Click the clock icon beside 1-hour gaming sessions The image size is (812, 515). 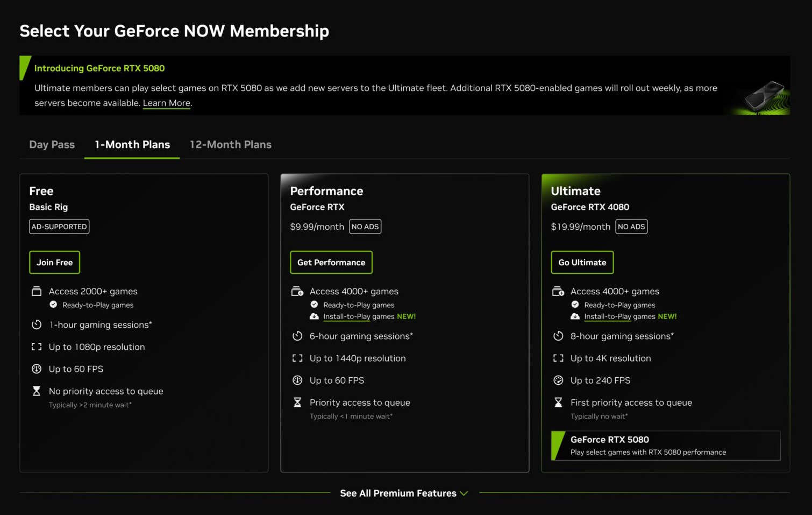[x=37, y=324]
